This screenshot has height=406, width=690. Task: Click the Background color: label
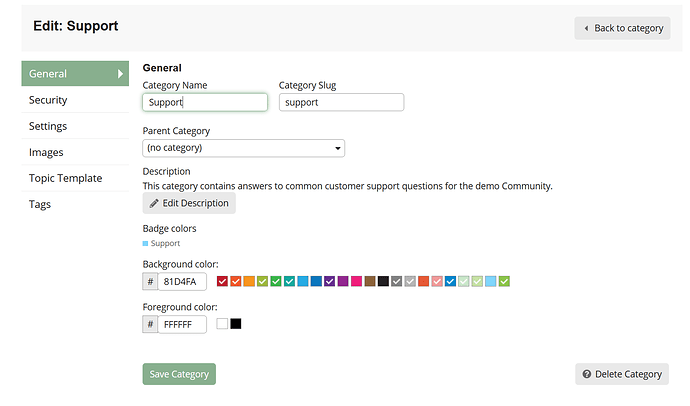(x=180, y=264)
